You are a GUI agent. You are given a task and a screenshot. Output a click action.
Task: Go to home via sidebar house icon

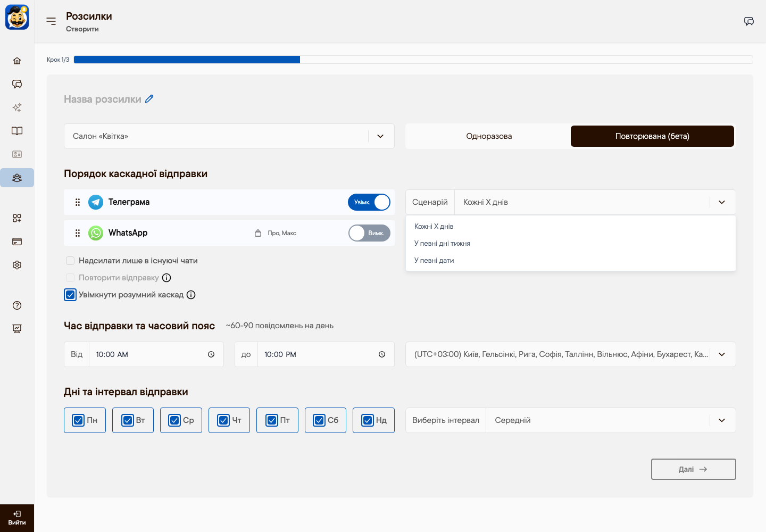17,61
